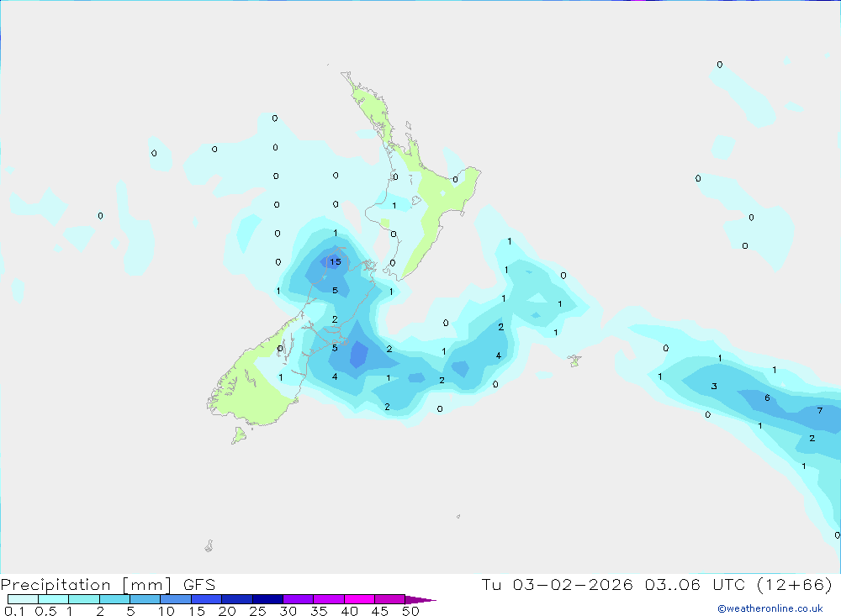Image resolution: width=841 pixels, height=616 pixels.
Task: Click the 0.1–0.5 mm palest cyan legend swatch
Action: [23, 599]
